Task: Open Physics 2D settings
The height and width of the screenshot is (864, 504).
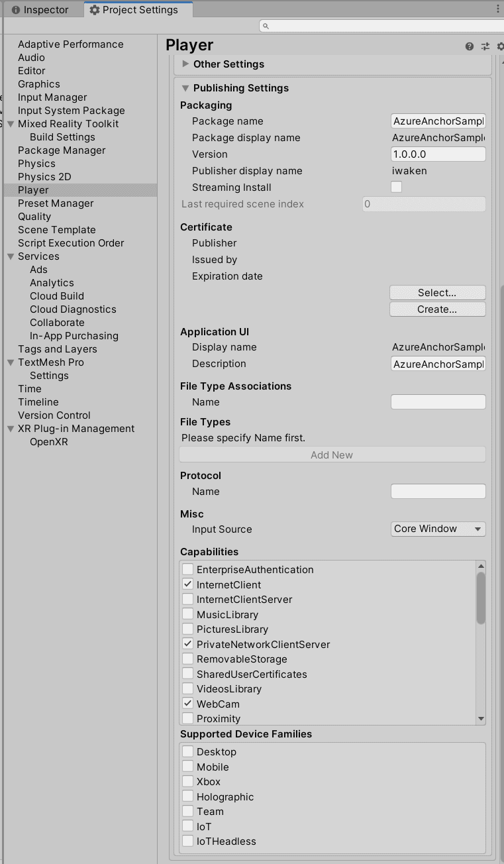Action: (x=44, y=177)
